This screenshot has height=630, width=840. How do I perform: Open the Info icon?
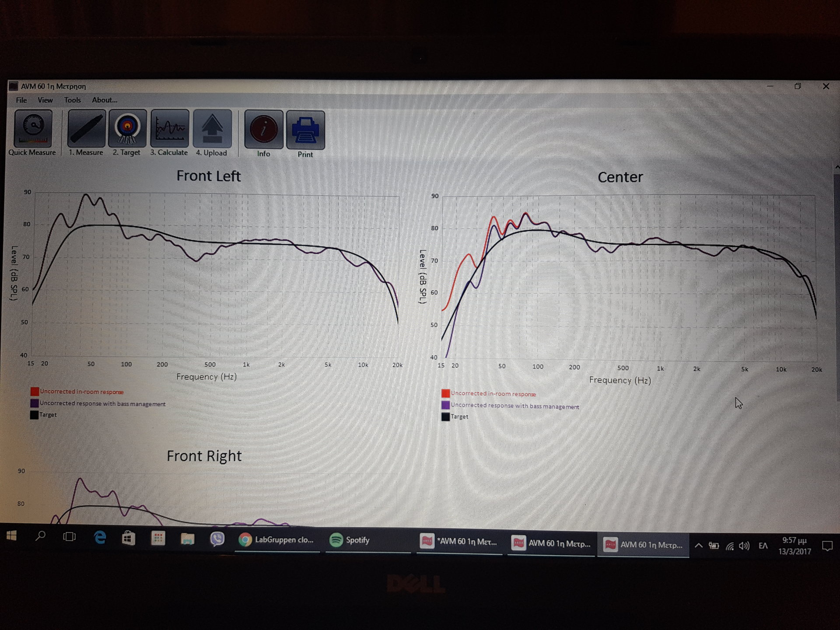[263, 129]
